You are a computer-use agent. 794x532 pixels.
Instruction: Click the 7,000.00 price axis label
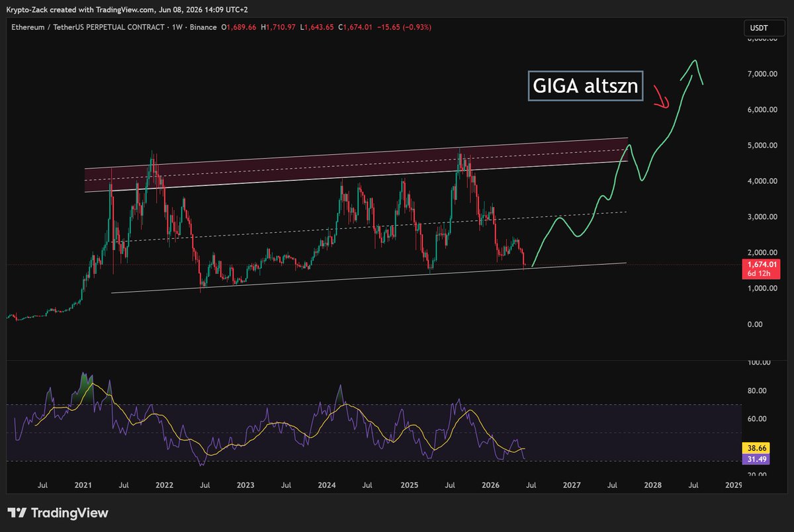click(762, 73)
